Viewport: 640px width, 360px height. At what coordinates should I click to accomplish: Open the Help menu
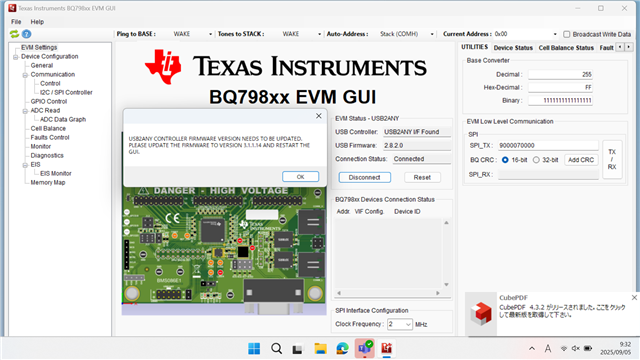(37, 22)
